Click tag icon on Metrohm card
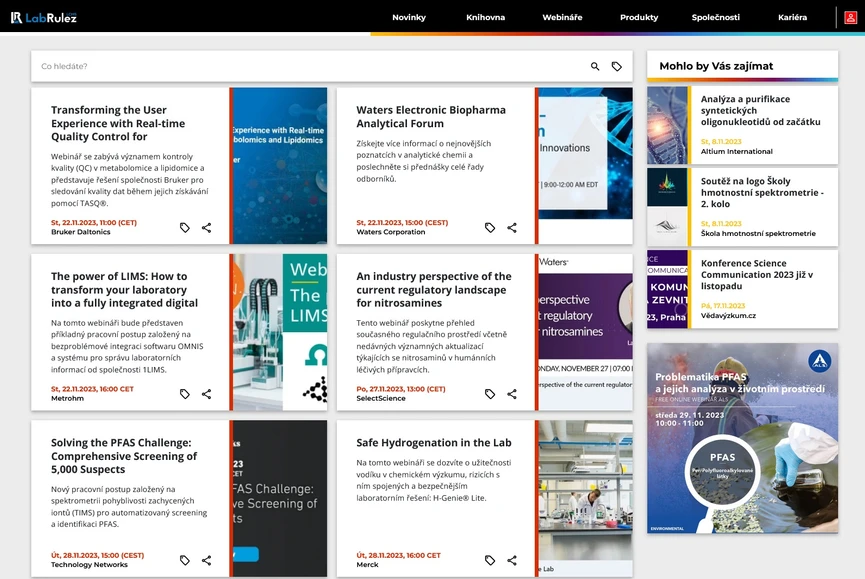 coord(185,394)
